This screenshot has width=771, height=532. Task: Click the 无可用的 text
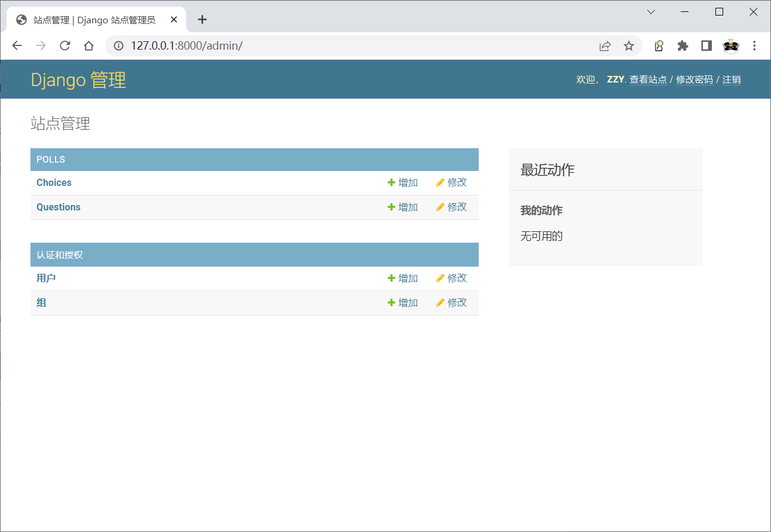click(x=541, y=236)
